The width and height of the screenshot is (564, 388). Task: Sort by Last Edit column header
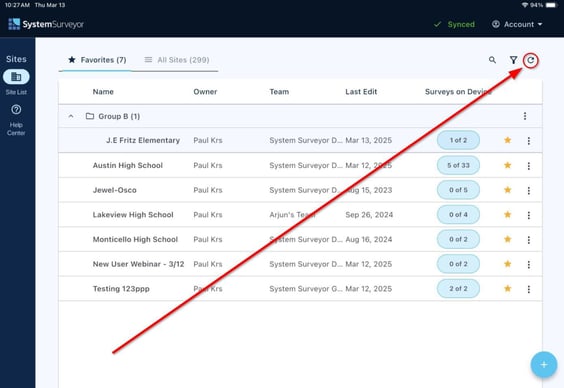pos(361,92)
